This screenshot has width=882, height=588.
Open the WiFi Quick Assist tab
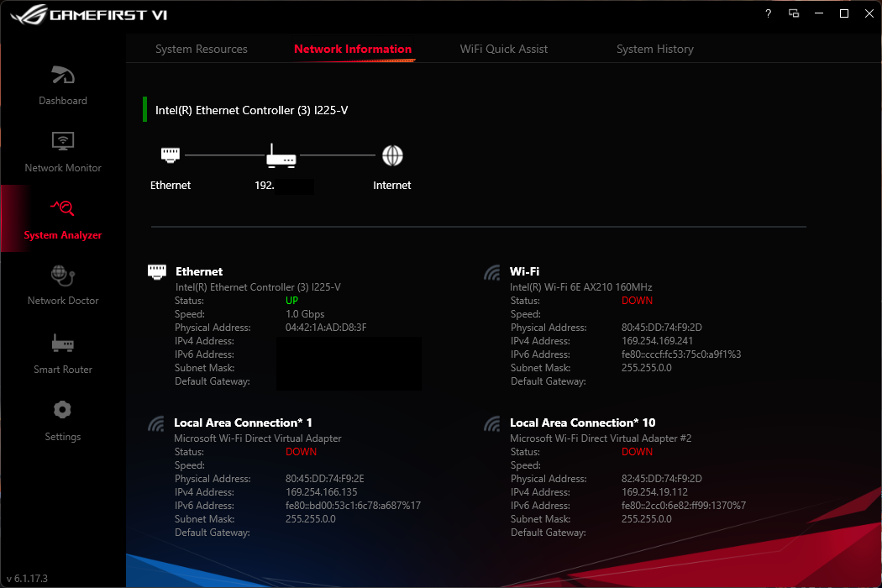[x=503, y=49]
